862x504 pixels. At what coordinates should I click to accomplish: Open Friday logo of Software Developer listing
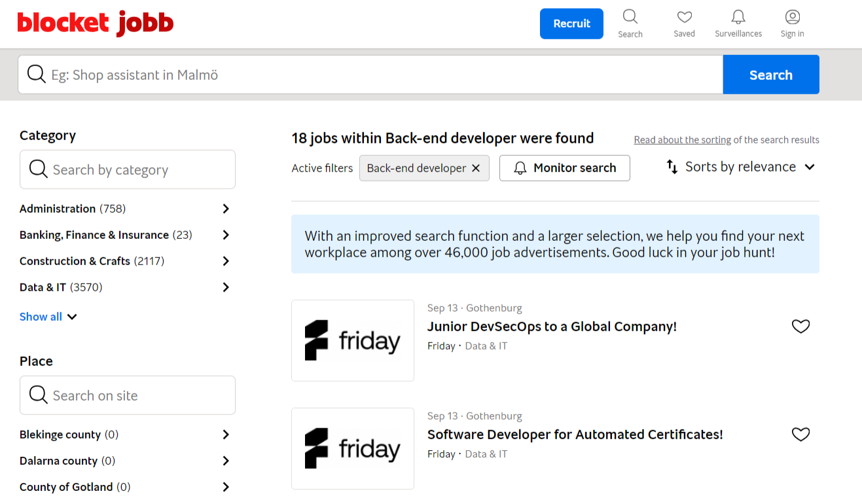pyautogui.click(x=353, y=448)
